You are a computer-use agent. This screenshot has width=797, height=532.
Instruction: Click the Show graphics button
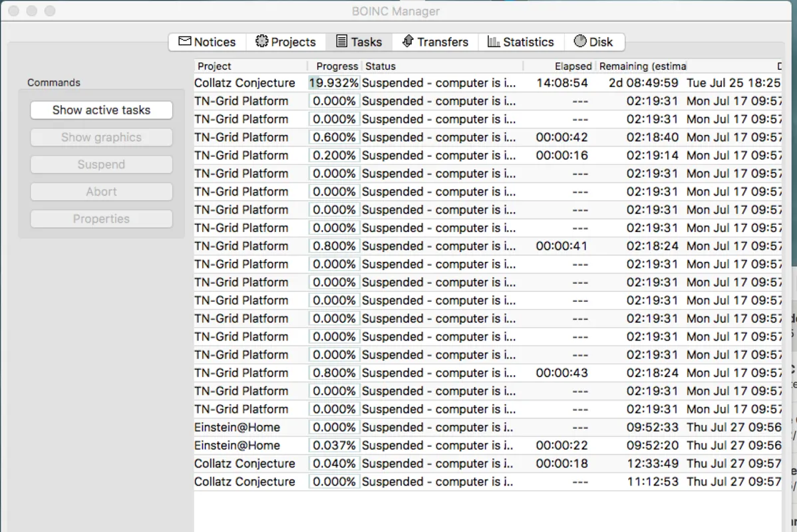point(101,137)
